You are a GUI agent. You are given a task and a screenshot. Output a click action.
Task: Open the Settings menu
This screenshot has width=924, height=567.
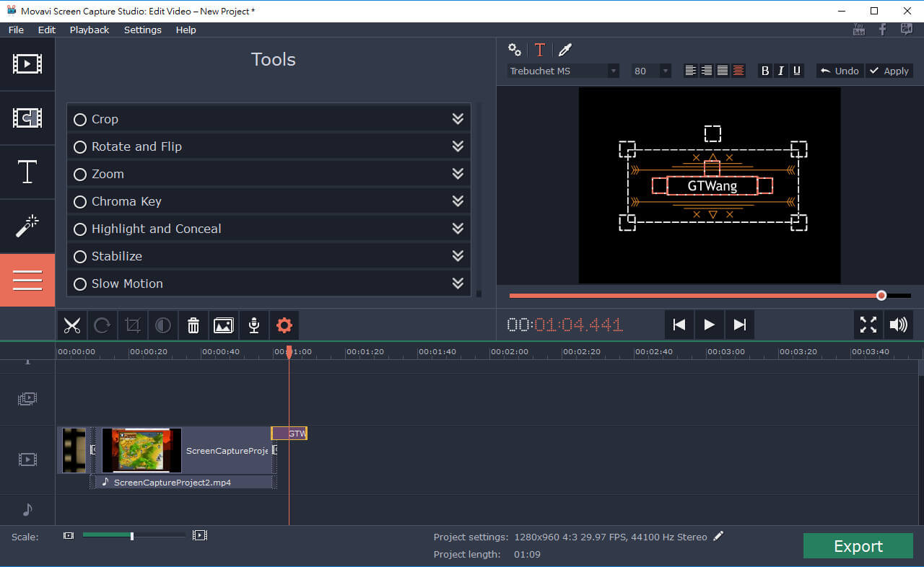point(142,30)
